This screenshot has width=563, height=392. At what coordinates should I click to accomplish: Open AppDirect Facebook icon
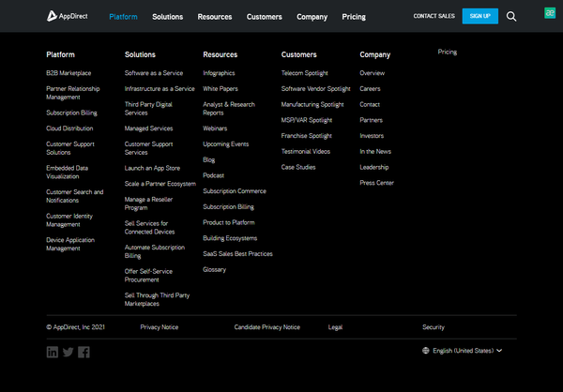click(x=84, y=352)
